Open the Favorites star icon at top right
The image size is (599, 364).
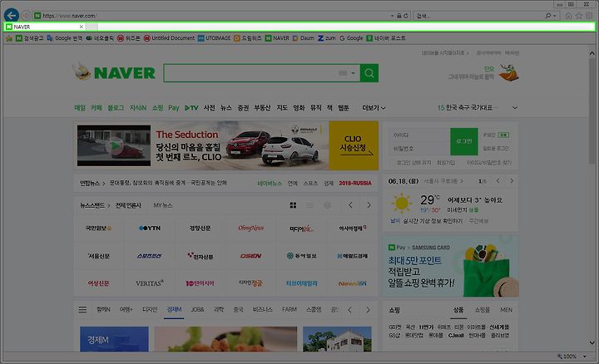(x=579, y=16)
